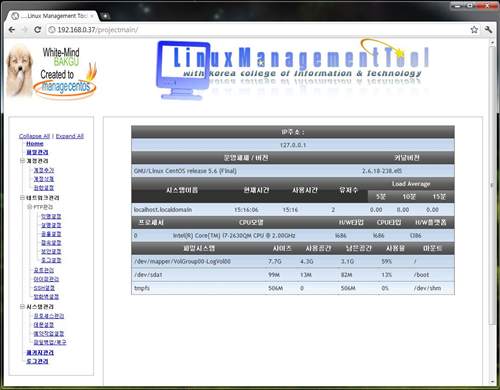The image size is (500, 390).
Task: Click the page vertical scrollbar
Action: click(x=492, y=185)
